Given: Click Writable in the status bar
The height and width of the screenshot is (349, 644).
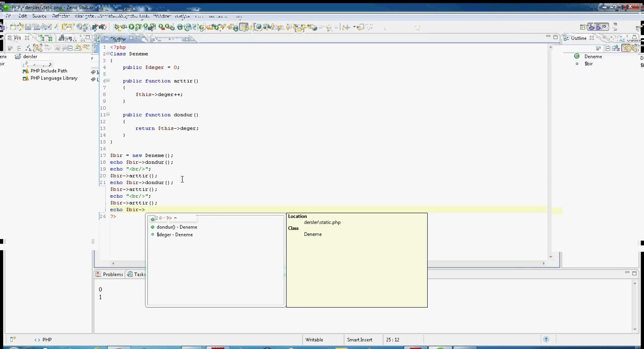Looking at the screenshot, I should coord(314,340).
